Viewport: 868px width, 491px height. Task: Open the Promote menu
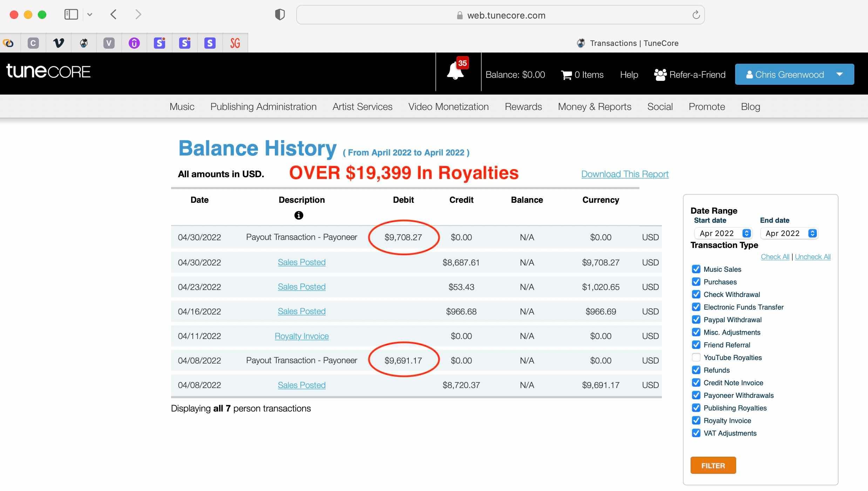pos(707,106)
